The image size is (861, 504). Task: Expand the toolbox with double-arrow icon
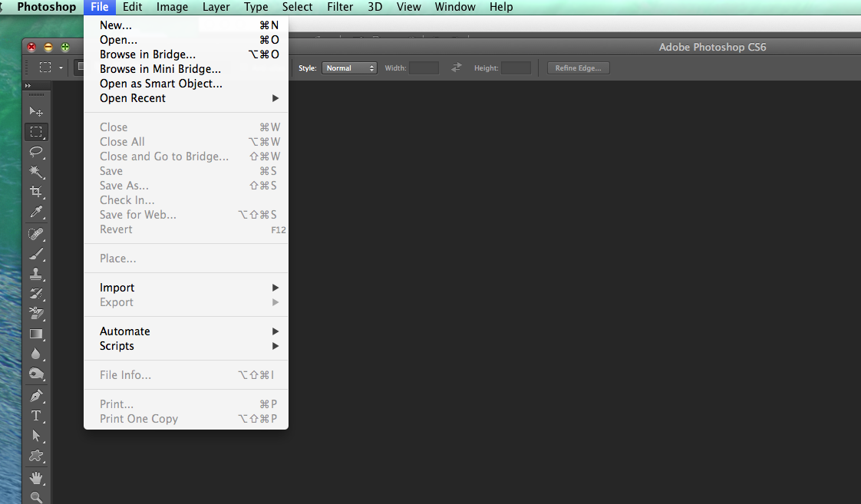click(x=28, y=86)
